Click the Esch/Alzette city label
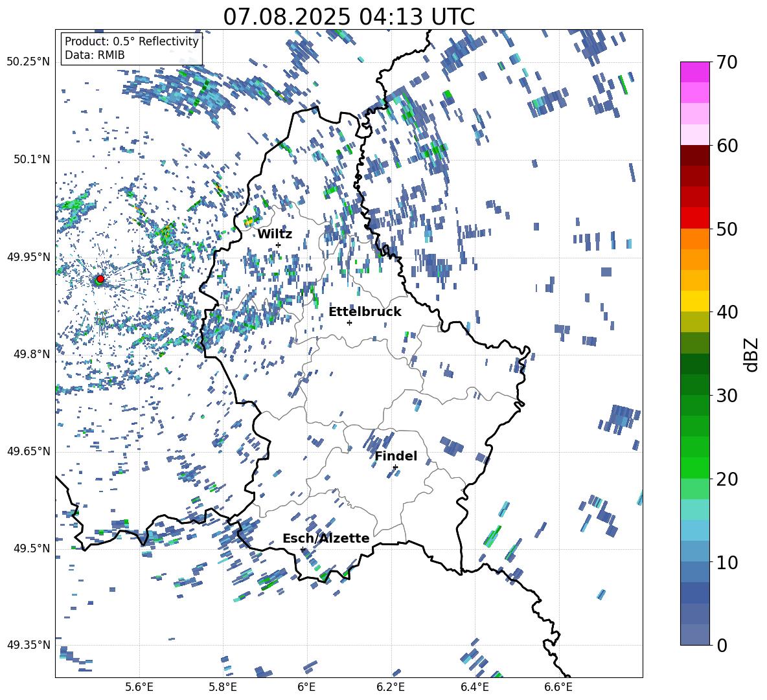This screenshot has height=700, width=767. tap(326, 538)
